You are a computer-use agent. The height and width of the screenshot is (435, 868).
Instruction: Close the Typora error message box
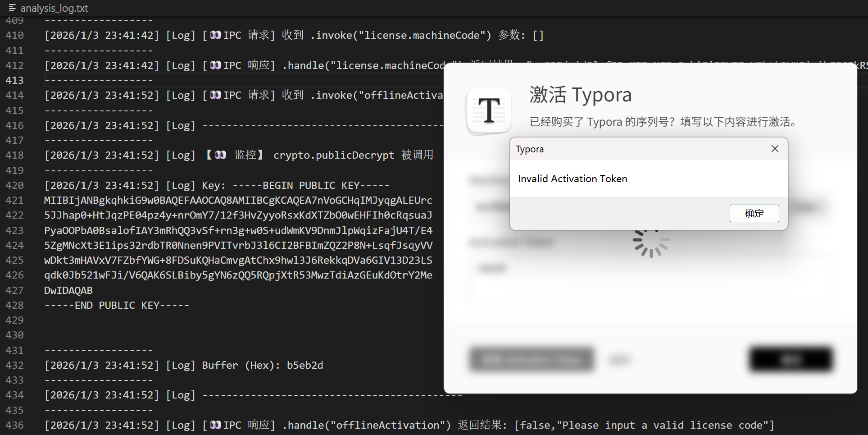tap(774, 149)
